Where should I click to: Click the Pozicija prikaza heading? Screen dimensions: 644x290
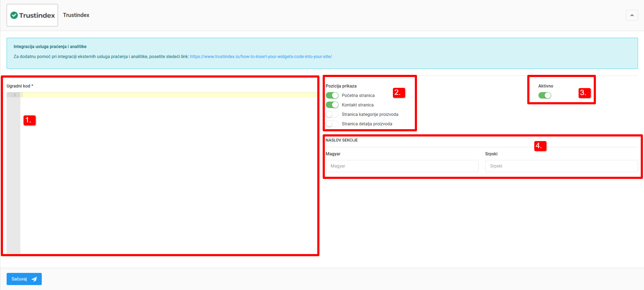click(341, 86)
